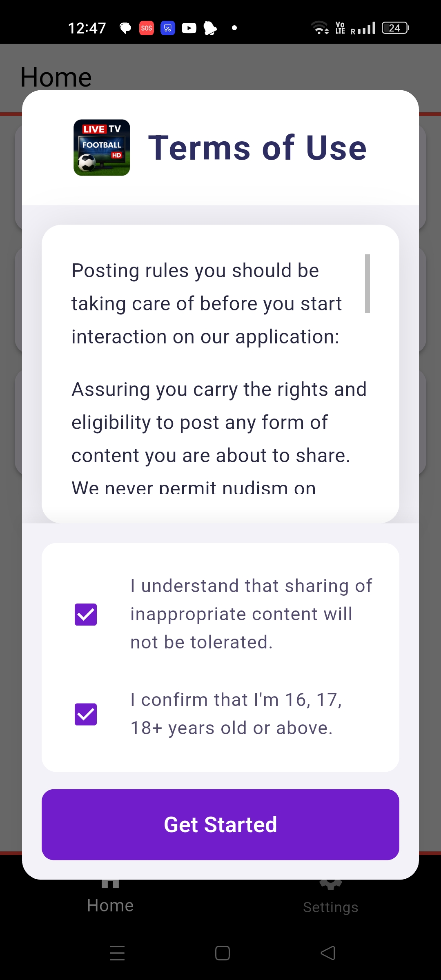Tap the chat bubble notification icon
This screenshot has height=980, width=441.
tap(125, 28)
